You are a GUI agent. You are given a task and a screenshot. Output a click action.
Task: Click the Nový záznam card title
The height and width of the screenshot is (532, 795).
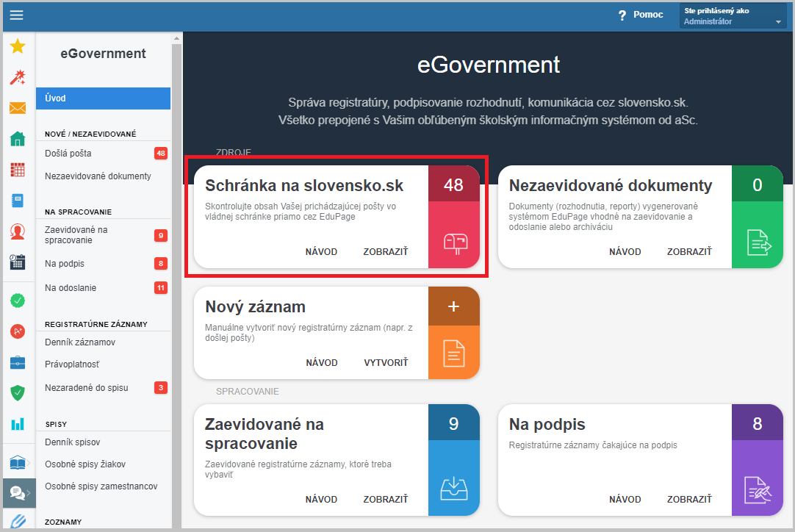click(x=255, y=307)
